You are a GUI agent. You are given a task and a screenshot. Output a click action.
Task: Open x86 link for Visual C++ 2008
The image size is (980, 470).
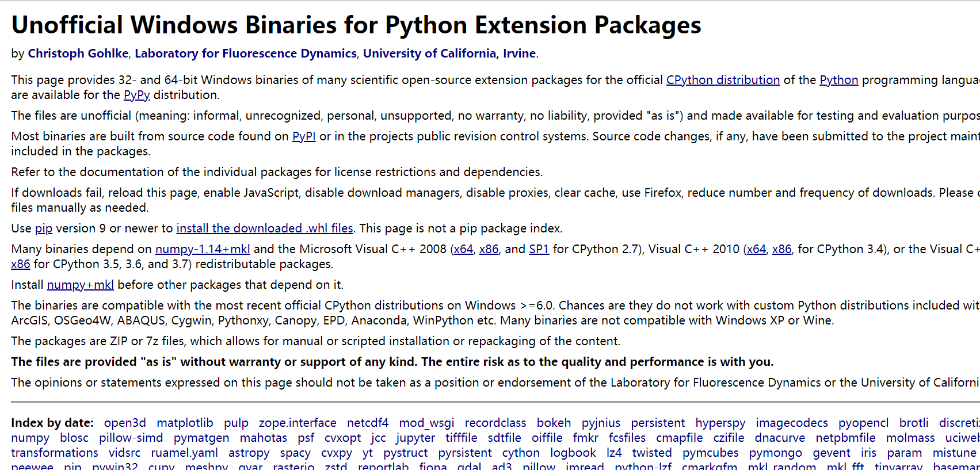pos(489,249)
